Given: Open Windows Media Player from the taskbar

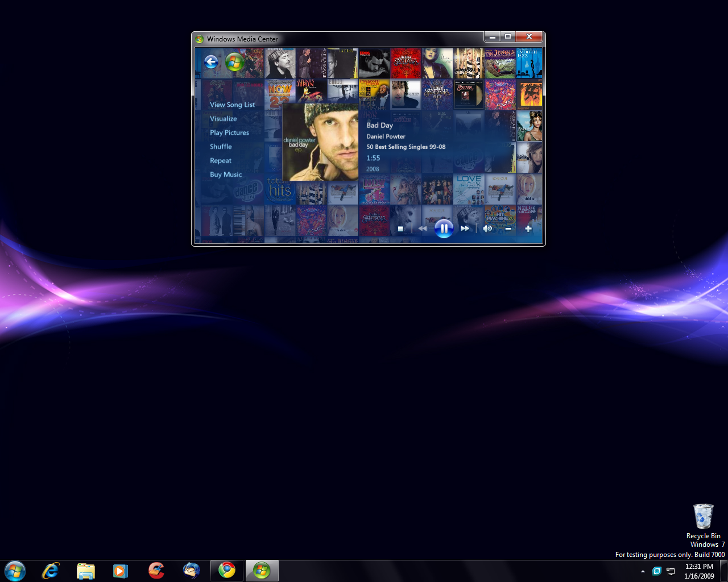Looking at the screenshot, I should point(121,571).
